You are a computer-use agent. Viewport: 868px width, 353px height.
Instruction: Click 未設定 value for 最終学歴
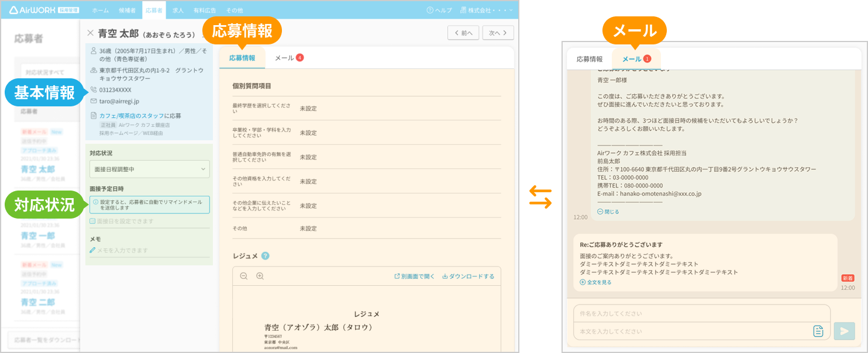click(x=308, y=109)
